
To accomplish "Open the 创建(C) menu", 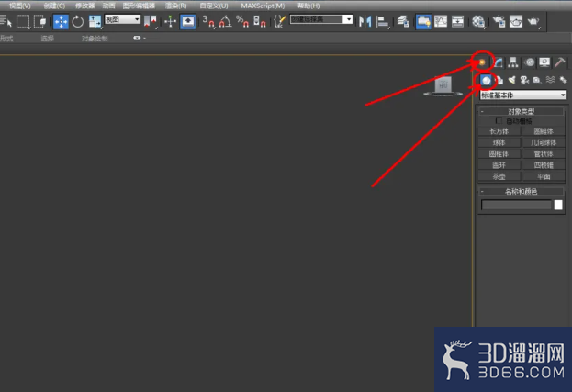I will click(54, 6).
